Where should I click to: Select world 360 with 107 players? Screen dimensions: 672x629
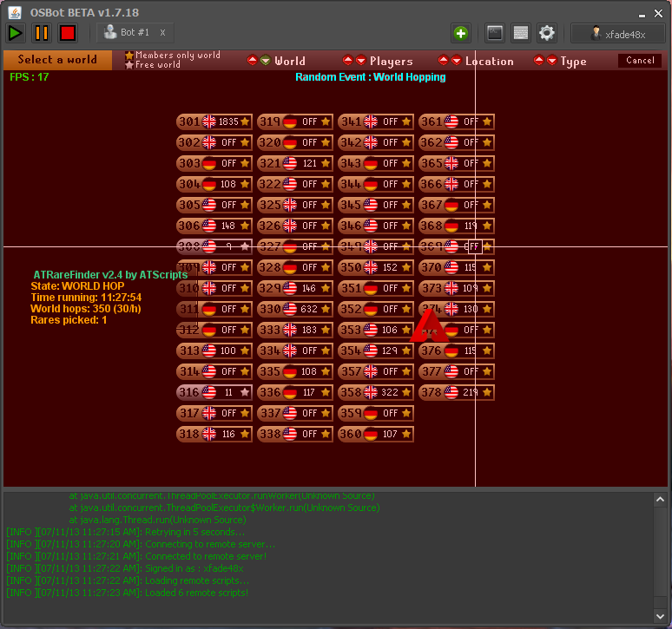tap(376, 434)
